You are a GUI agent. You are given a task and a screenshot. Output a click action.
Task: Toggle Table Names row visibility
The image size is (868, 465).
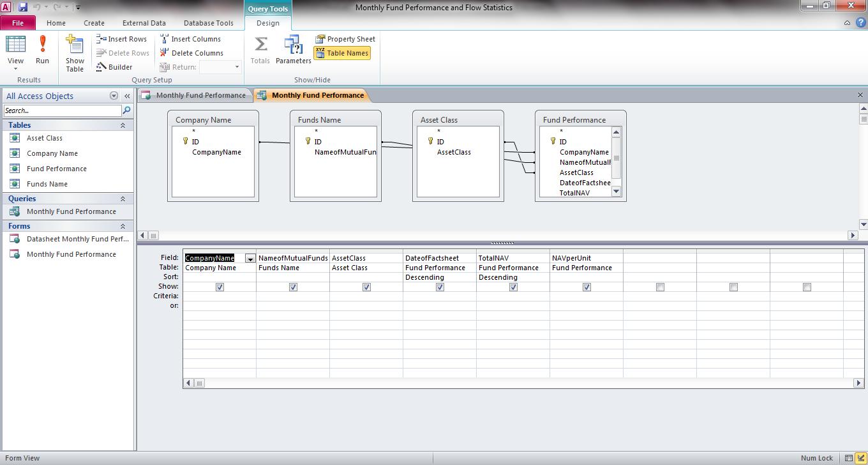click(x=342, y=53)
